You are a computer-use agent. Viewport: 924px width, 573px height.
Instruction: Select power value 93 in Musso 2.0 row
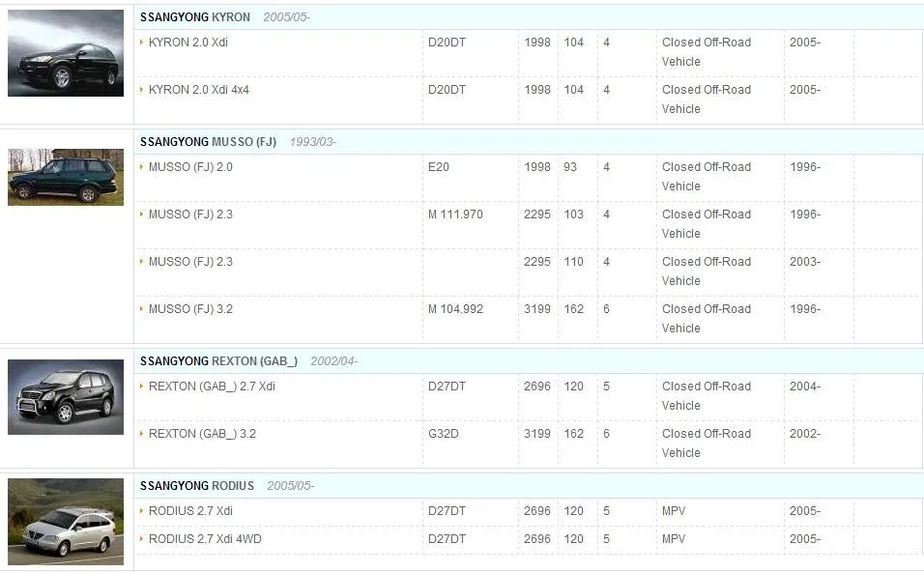pos(570,167)
